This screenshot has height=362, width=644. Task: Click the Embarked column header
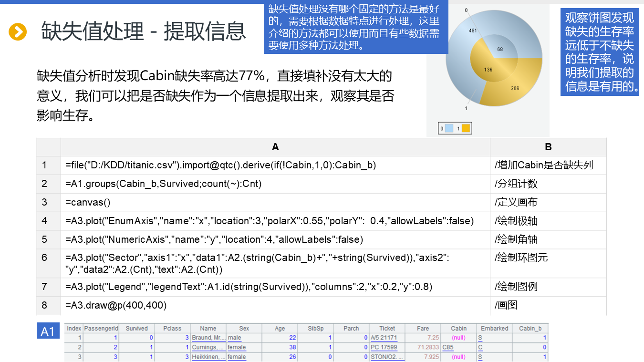(x=494, y=328)
